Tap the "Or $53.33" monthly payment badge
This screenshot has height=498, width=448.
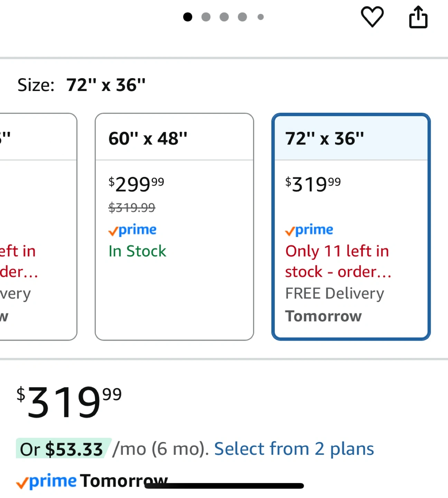tap(63, 449)
